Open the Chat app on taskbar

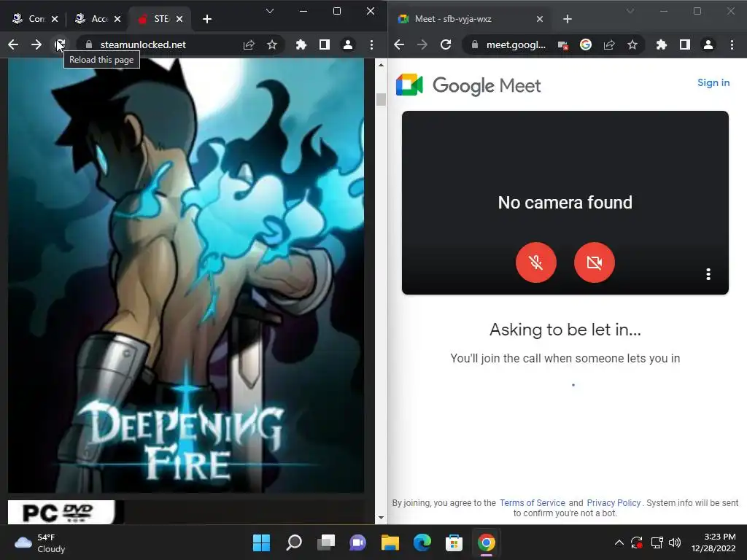pos(357,542)
